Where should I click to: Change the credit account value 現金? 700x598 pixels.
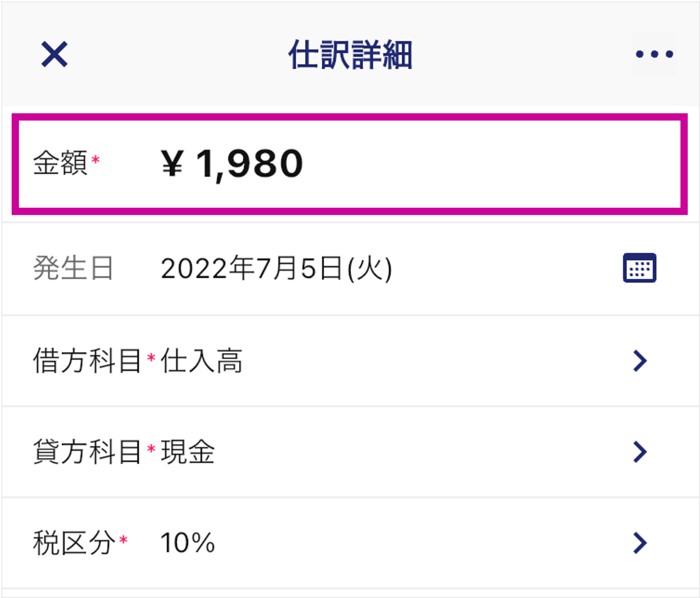point(188,452)
